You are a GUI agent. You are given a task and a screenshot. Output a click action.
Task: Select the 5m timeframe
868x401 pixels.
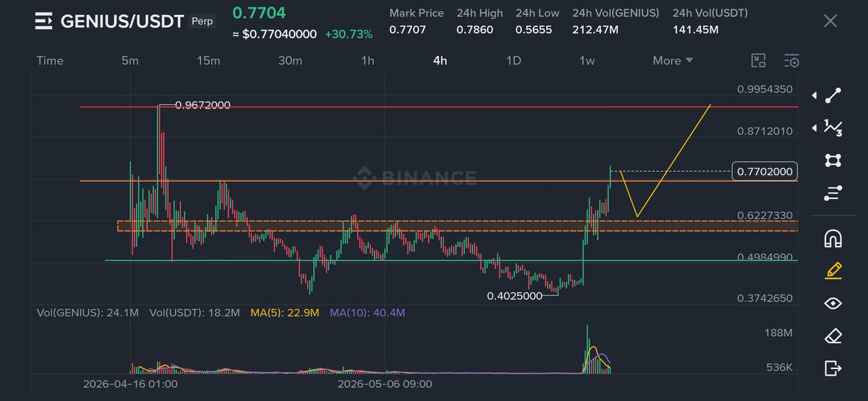[x=130, y=61]
